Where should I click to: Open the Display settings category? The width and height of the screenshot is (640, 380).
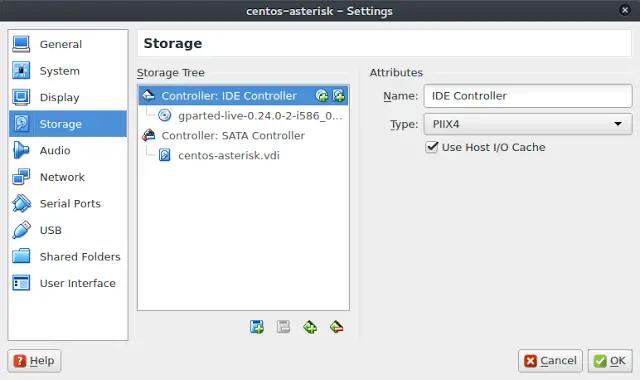tap(68, 97)
